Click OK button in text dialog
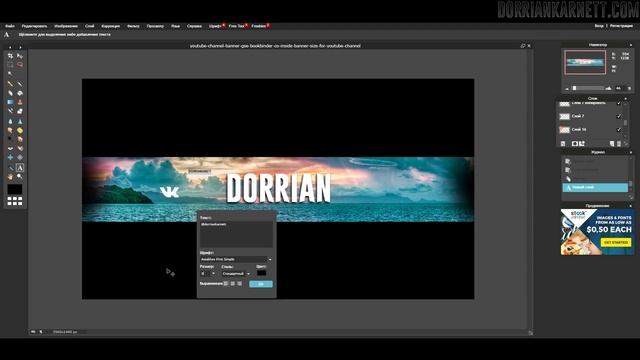 tap(261, 284)
